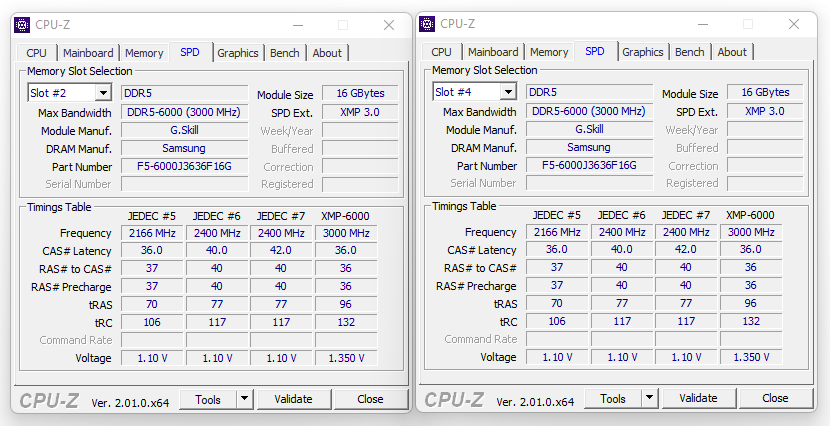
Task: Select the Memory tab in left window
Action: 144,53
